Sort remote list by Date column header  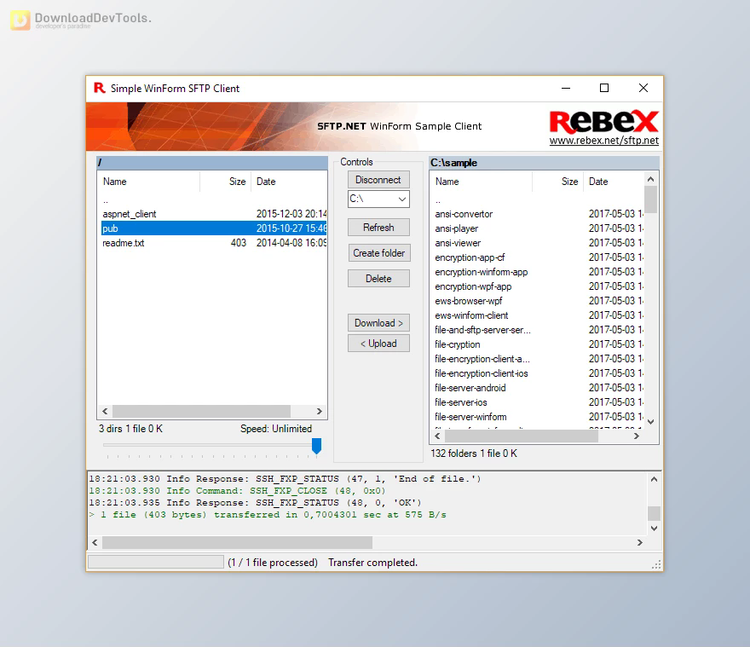(x=289, y=182)
